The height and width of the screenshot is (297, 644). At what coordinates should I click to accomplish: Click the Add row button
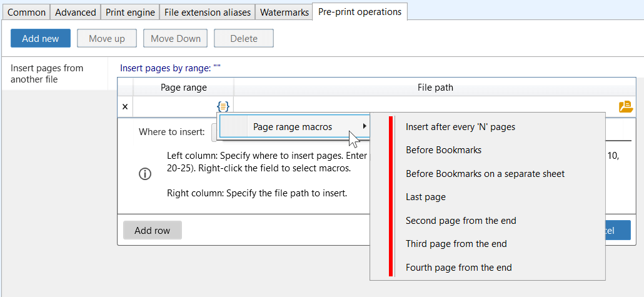pyautogui.click(x=152, y=230)
